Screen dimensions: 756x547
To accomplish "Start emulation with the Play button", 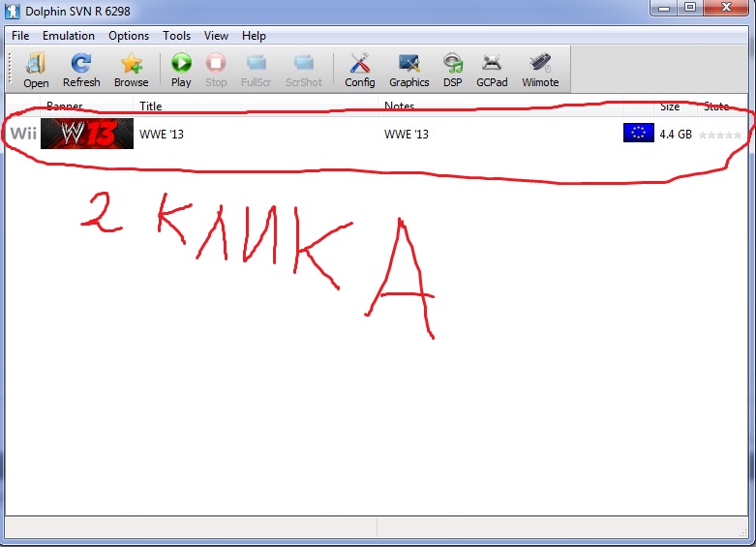I will point(181,71).
